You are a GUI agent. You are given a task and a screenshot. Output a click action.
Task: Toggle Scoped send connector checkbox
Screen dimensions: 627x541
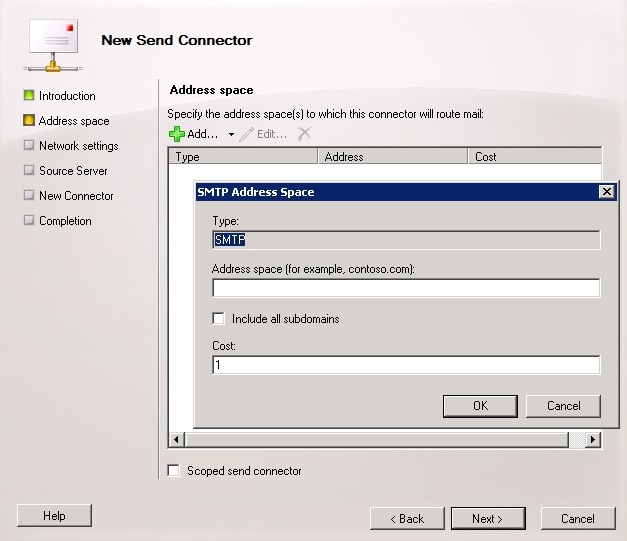click(174, 471)
